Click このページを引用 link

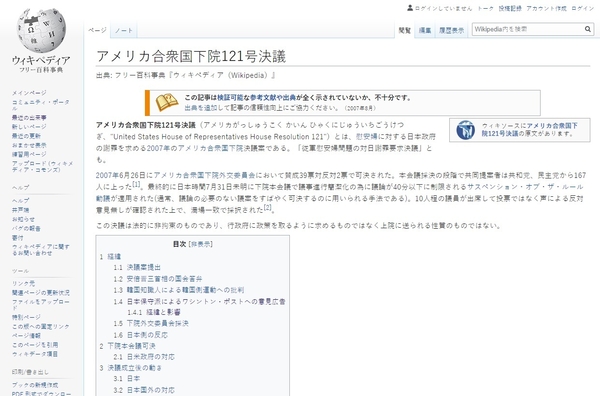(x=35, y=345)
